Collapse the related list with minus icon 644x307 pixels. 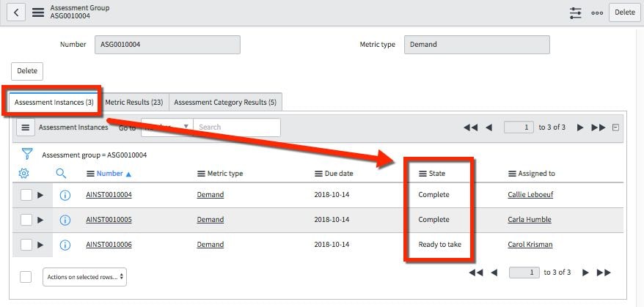615,127
